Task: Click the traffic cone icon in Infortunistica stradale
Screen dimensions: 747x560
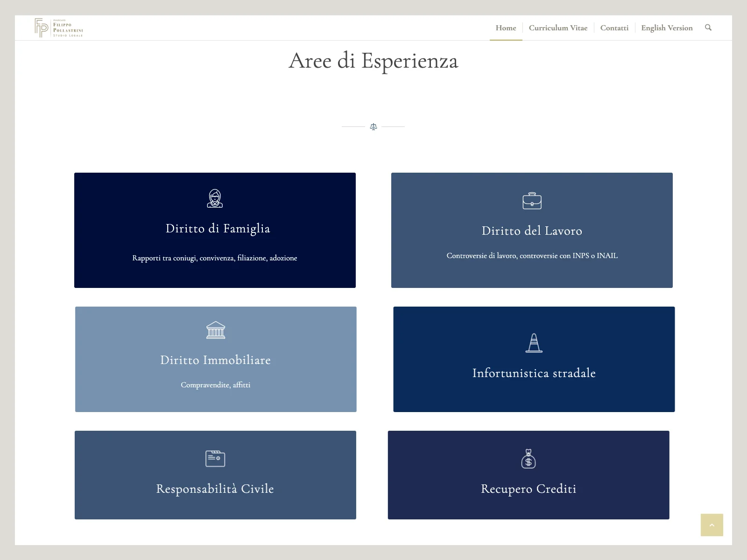Action: click(534, 343)
